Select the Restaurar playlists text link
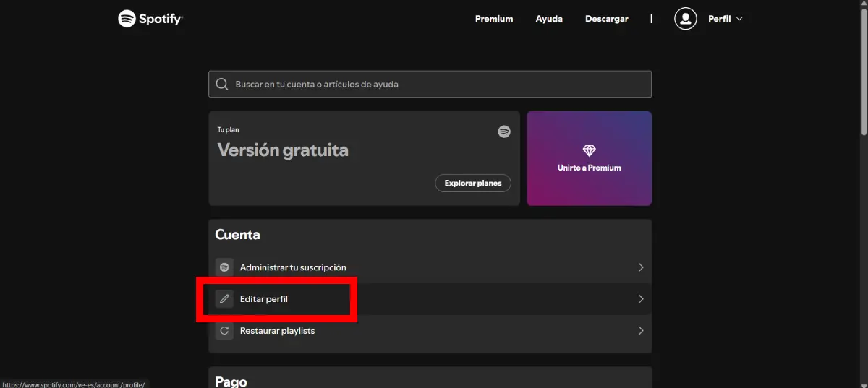 coord(277,331)
